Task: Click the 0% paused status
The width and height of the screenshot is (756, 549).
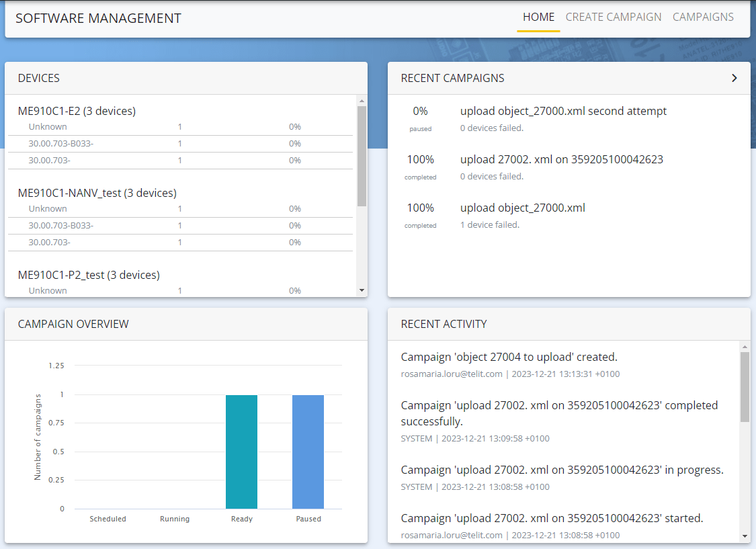Action: (421, 118)
